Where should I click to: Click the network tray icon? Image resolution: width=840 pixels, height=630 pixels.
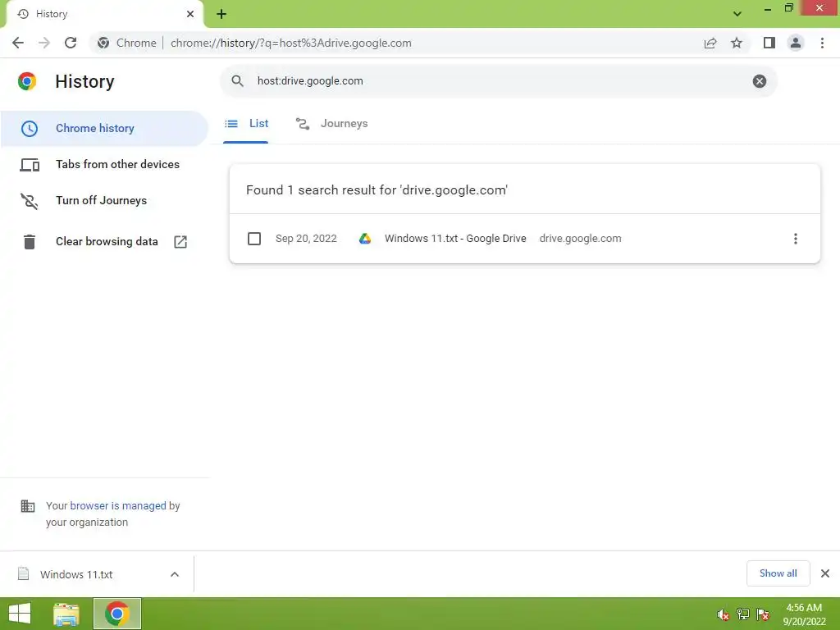(x=743, y=614)
